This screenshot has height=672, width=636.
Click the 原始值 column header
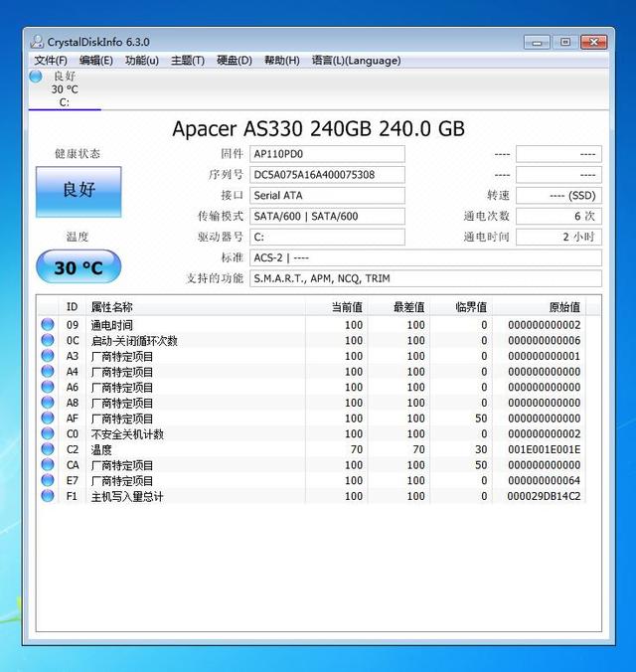(x=539, y=307)
